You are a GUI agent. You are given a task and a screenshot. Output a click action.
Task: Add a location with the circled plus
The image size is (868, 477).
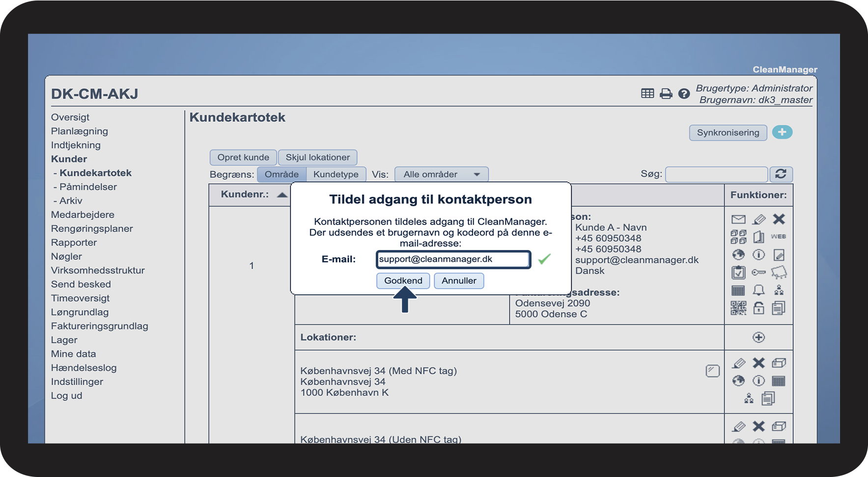758,337
